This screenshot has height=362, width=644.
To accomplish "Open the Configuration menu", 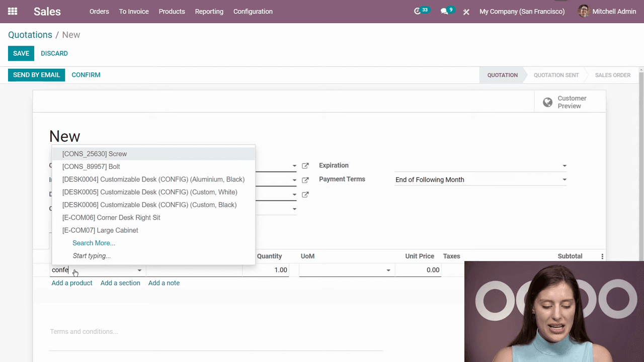I will click(253, 12).
